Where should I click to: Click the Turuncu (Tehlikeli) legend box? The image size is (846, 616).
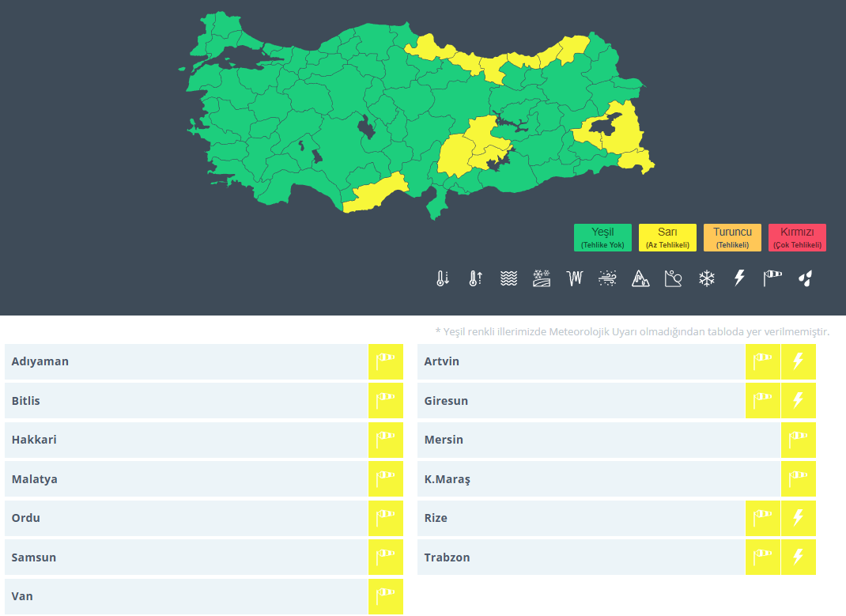732,237
